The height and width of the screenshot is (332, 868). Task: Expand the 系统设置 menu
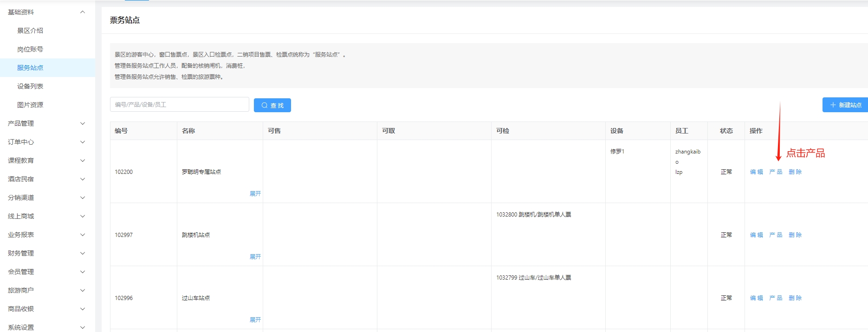point(46,327)
